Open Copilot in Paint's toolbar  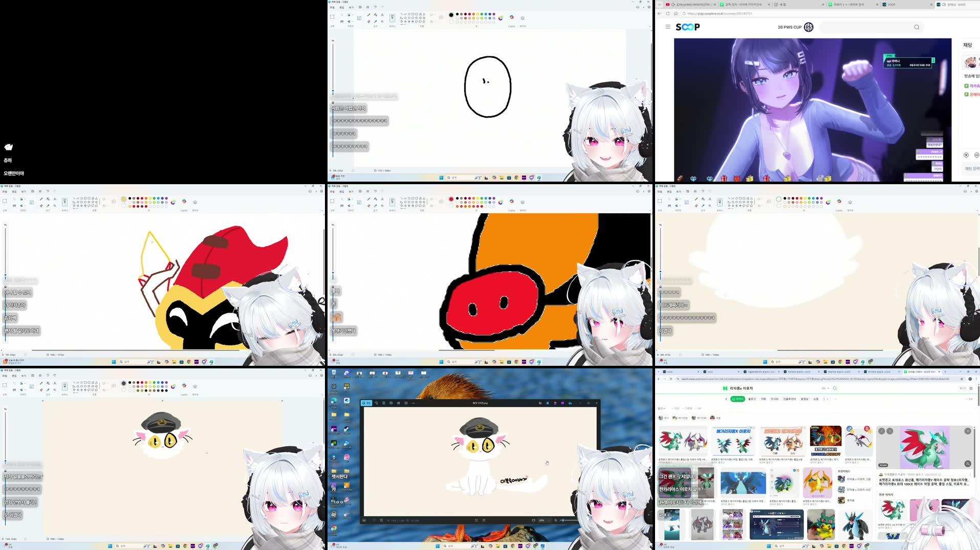point(512,17)
